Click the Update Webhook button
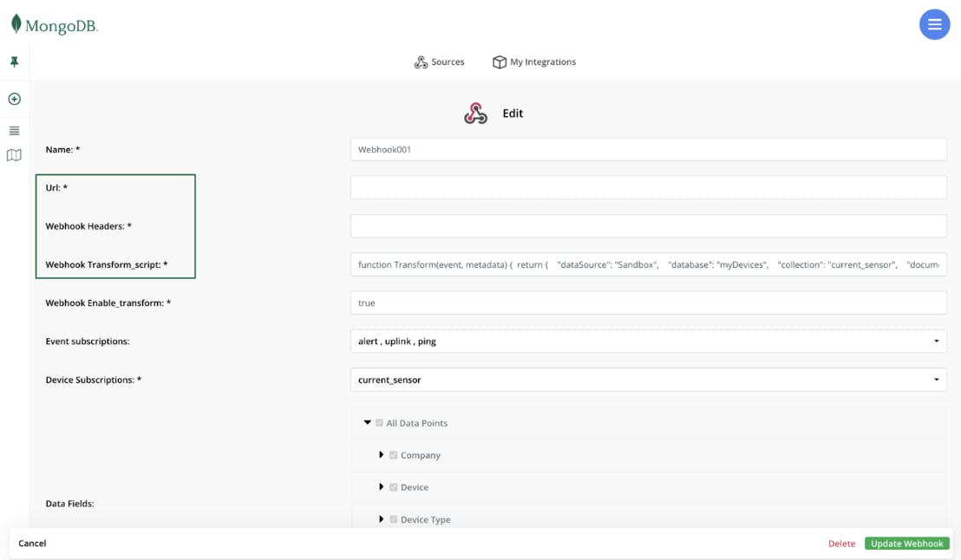This screenshot has height=560, width=961. [906, 544]
